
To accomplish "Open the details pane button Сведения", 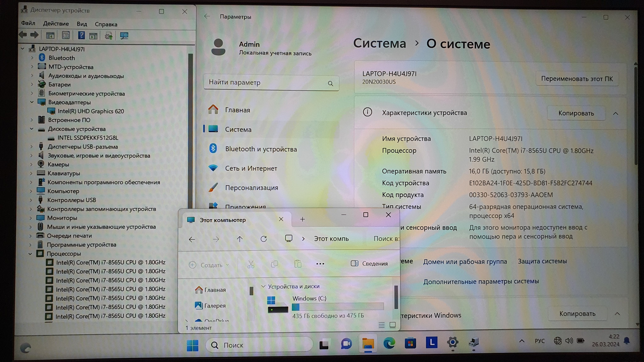I will pos(369,264).
